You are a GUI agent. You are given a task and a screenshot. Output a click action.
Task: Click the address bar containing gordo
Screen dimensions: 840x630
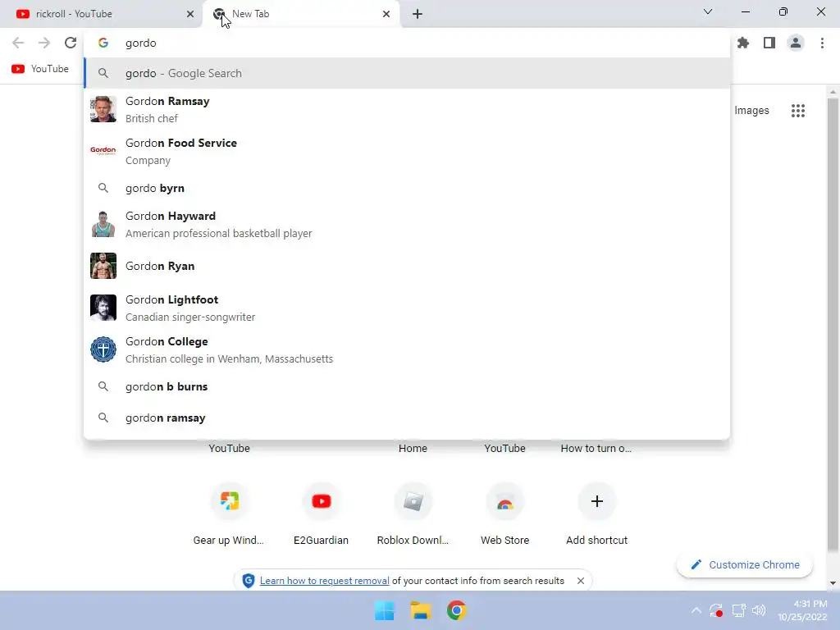point(407,43)
